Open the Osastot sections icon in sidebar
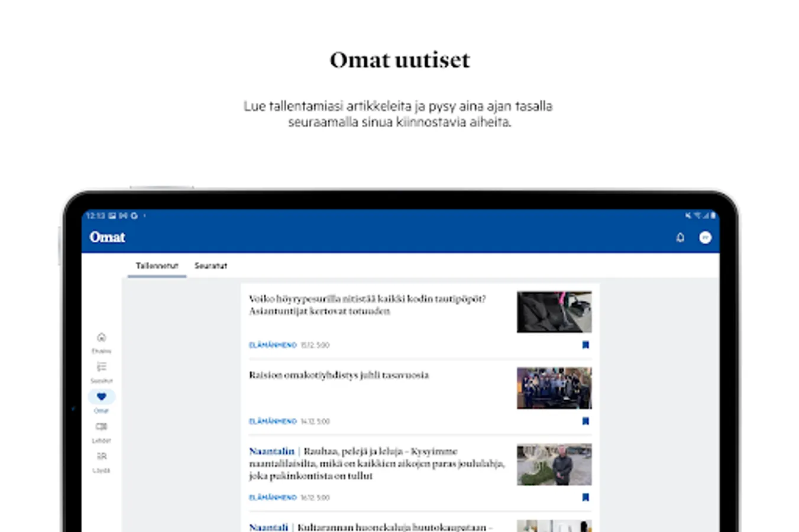Screen dimensions: 799x532 coord(101,368)
